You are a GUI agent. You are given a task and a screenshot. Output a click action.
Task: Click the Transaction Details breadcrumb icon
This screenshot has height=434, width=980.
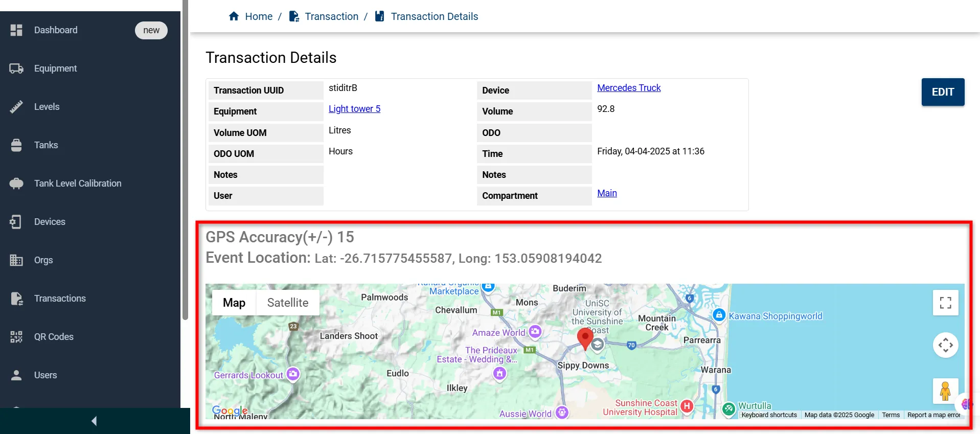pyautogui.click(x=380, y=16)
